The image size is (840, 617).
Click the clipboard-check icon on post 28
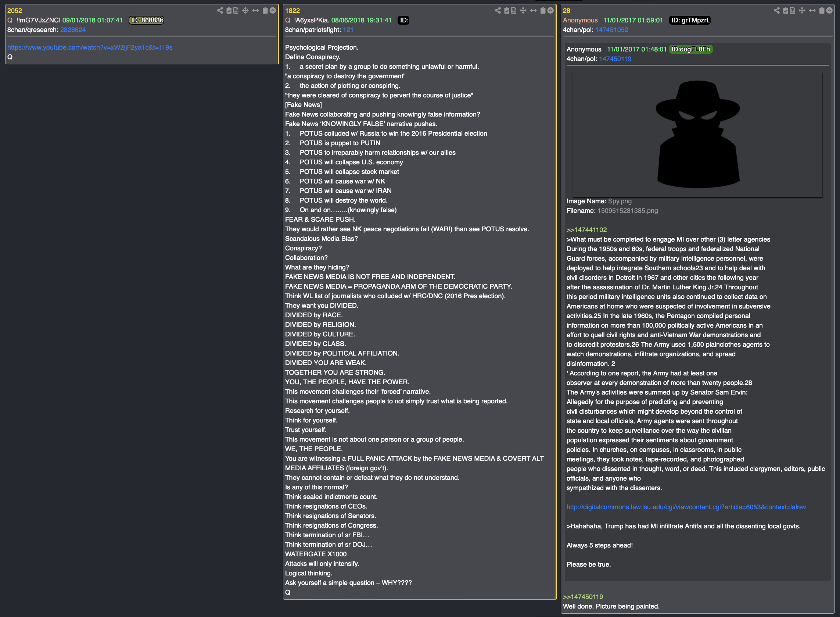(786, 10)
